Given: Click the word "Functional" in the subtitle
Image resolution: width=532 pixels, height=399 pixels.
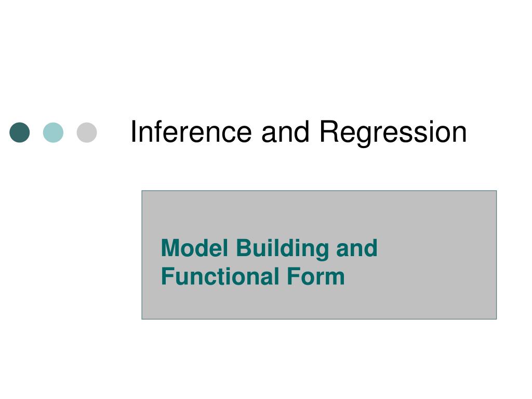Looking at the screenshot, I should (x=220, y=276).
